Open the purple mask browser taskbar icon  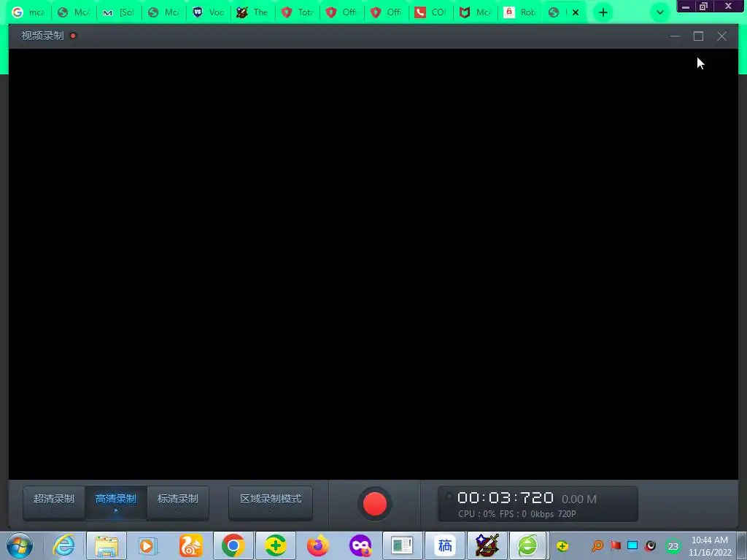[360, 545]
